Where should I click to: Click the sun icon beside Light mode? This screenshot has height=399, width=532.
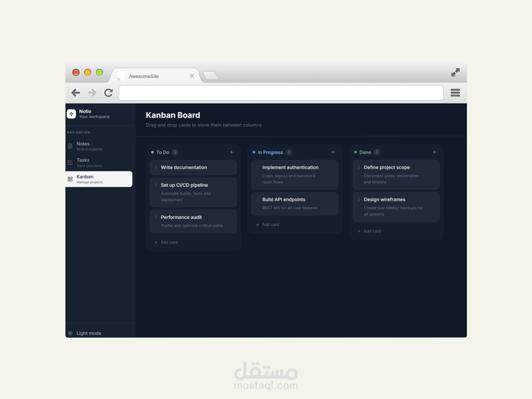(x=70, y=333)
